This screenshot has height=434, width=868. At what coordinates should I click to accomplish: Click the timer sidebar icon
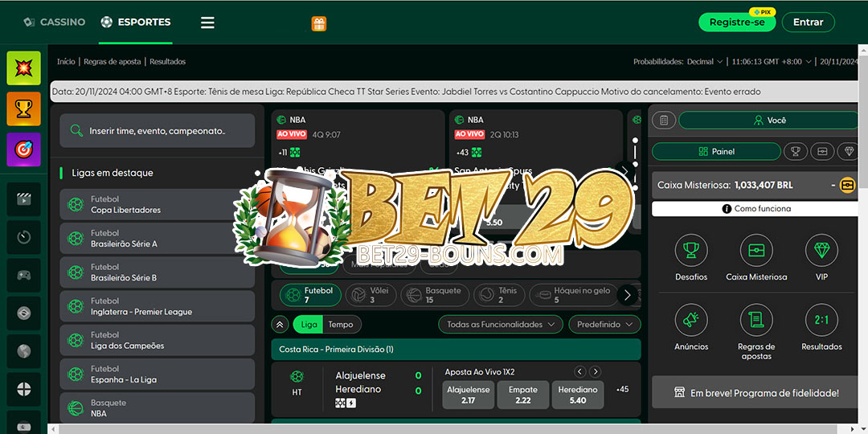coord(24,237)
